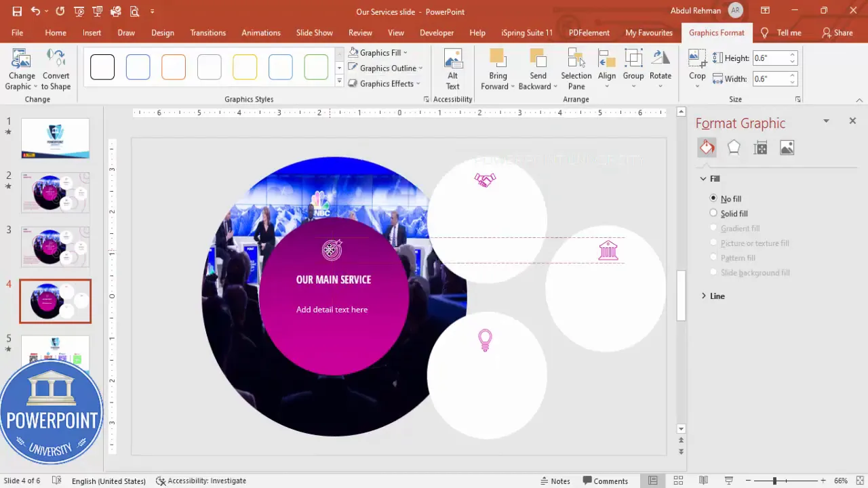Click the Undo arrow icon

pos(35,12)
